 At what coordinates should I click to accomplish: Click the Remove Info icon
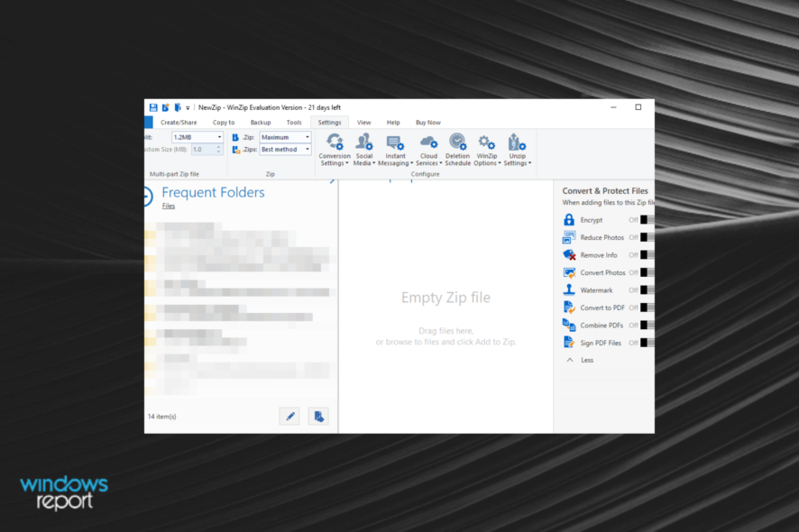pos(569,255)
